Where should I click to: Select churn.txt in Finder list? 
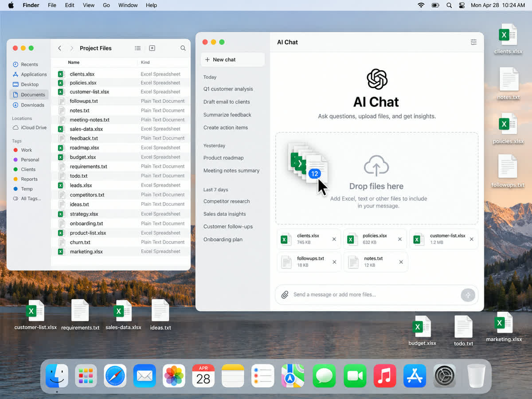click(x=121, y=242)
